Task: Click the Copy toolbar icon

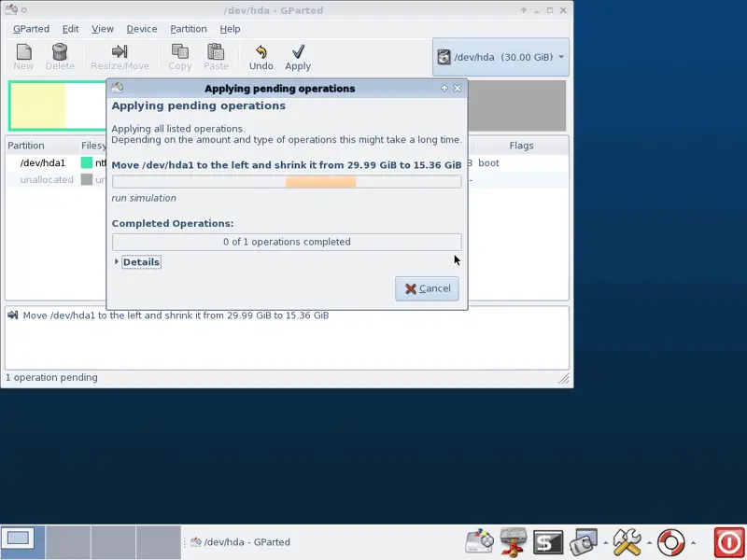Action: [179, 51]
